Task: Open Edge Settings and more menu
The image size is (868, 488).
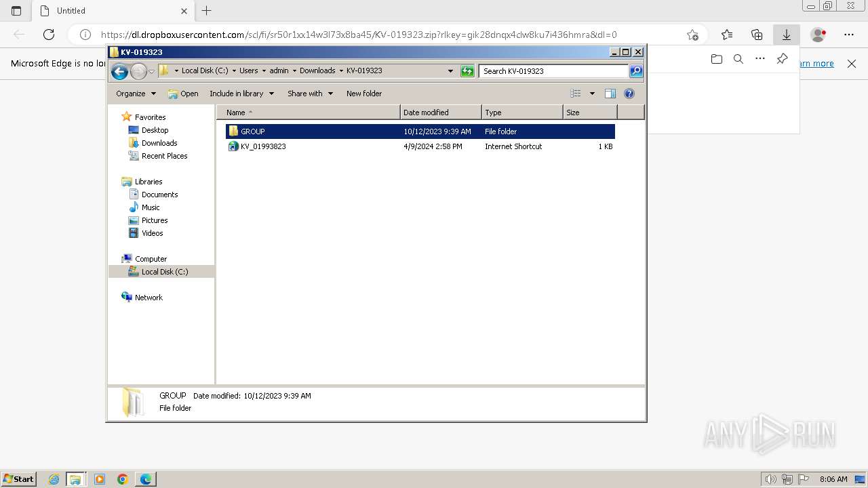Action: (849, 35)
